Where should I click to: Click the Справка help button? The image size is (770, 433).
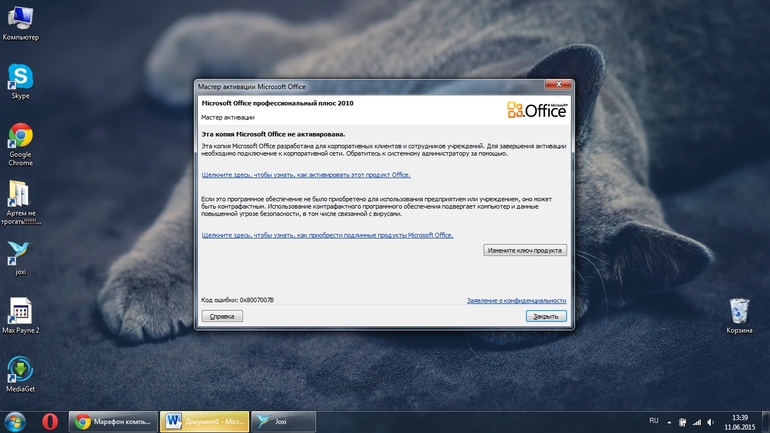[x=222, y=316]
